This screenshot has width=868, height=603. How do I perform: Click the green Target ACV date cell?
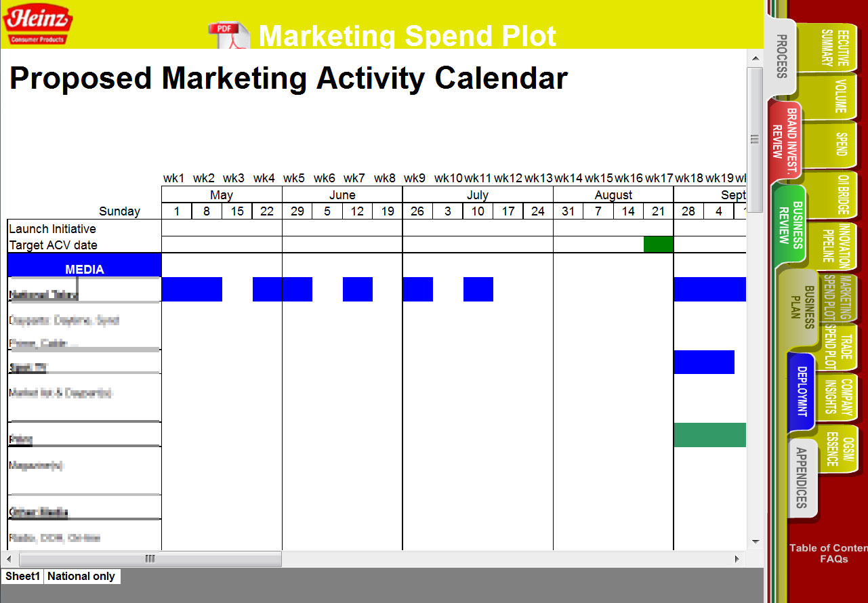[658, 245]
